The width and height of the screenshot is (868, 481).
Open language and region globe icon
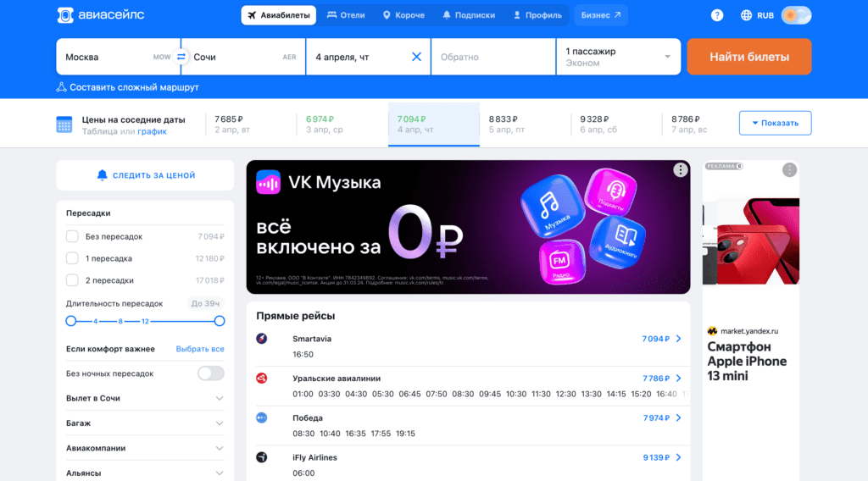point(746,15)
